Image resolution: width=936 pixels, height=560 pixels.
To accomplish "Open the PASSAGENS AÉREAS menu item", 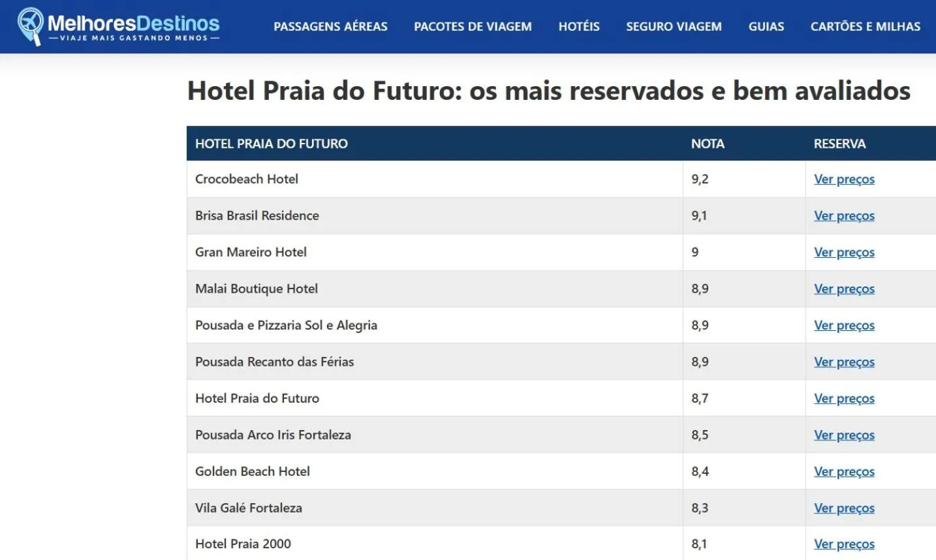I will (x=330, y=27).
